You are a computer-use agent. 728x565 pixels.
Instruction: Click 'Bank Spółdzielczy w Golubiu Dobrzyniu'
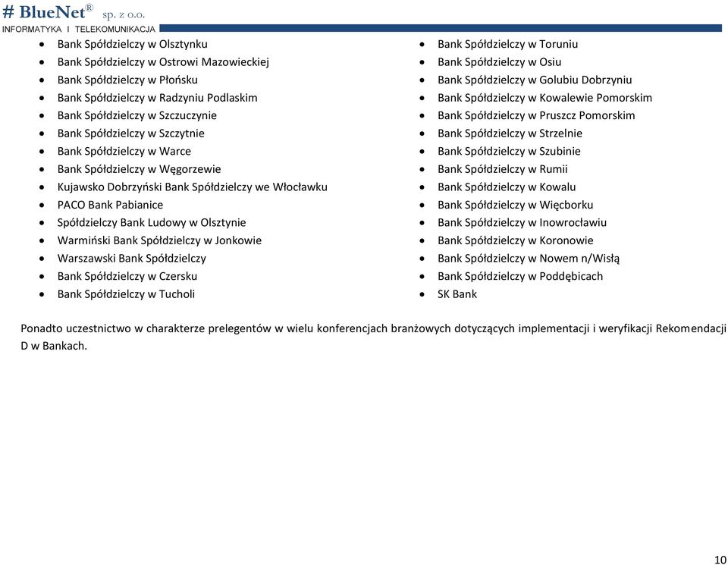coord(535,80)
